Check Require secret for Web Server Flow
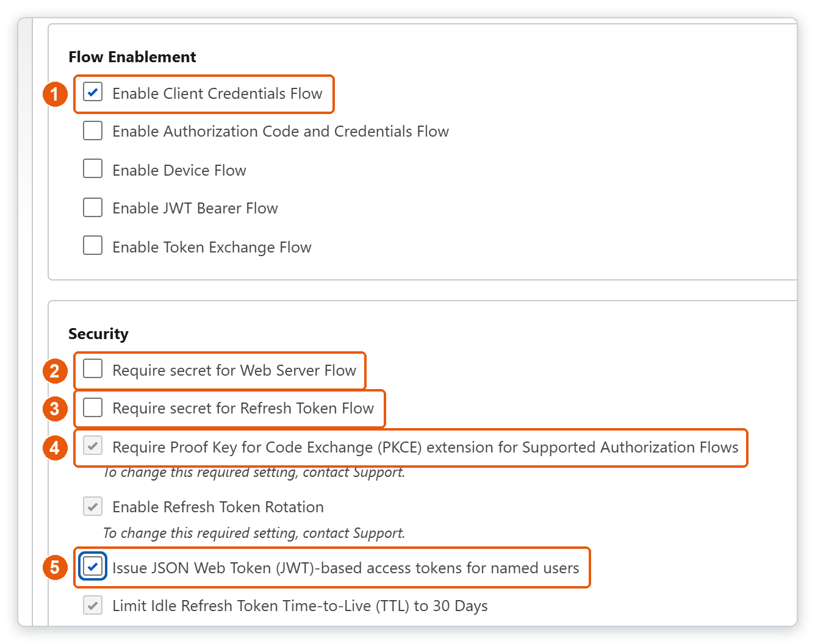The image size is (815, 644). tap(93, 369)
